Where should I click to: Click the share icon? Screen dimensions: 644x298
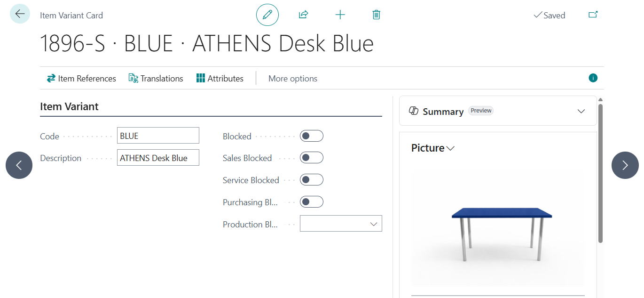[x=303, y=15]
